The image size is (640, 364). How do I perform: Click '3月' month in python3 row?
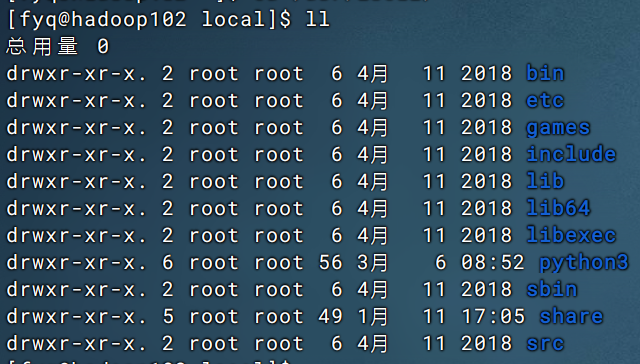pos(372,262)
